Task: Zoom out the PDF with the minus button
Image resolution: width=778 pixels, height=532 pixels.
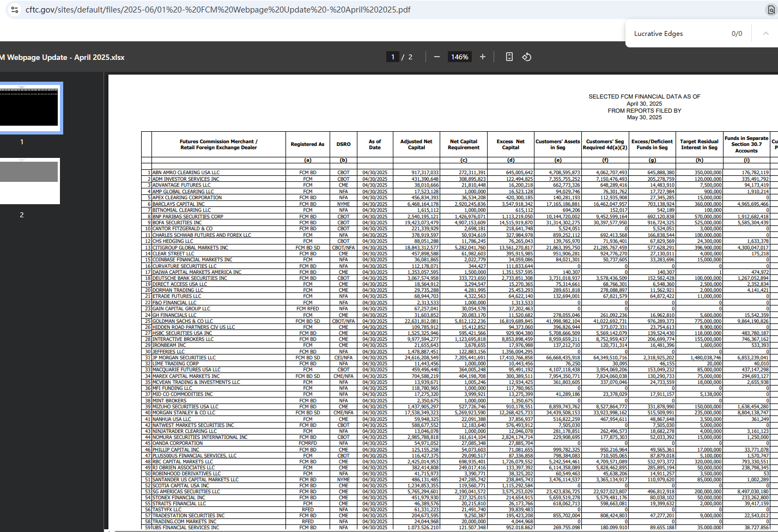Action: click(437, 57)
